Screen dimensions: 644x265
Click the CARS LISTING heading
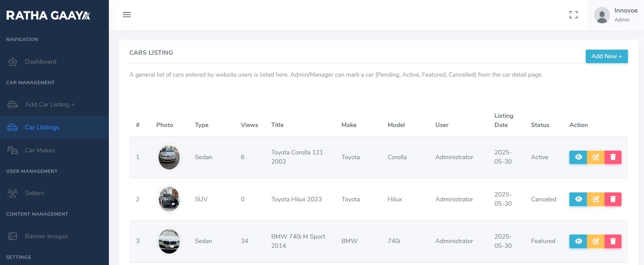tap(151, 53)
